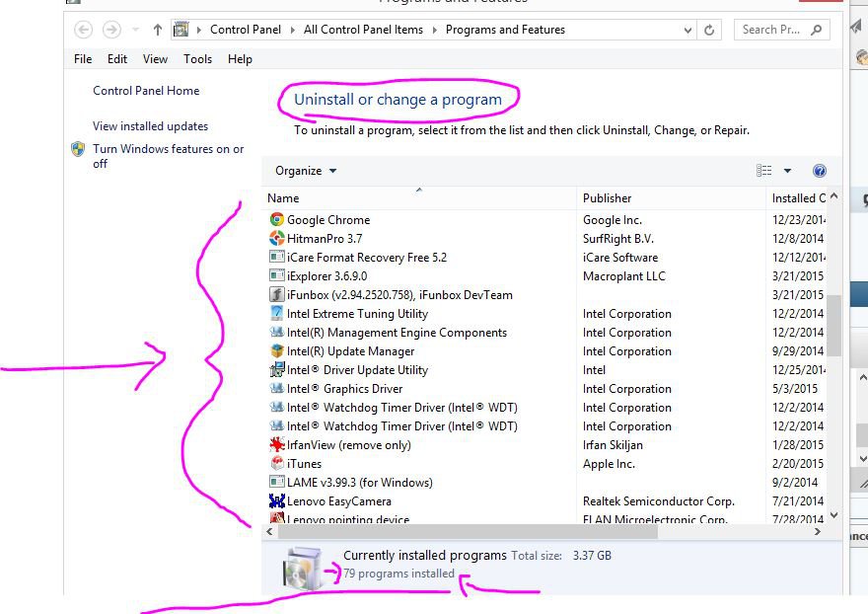
Task: Go up one level with Up arrow
Action: pos(158,30)
